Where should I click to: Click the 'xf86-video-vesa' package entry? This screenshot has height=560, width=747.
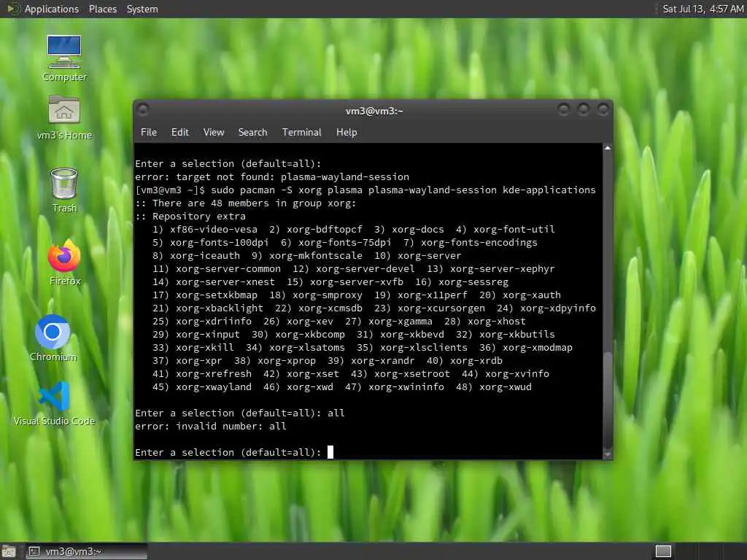(x=214, y=230)
